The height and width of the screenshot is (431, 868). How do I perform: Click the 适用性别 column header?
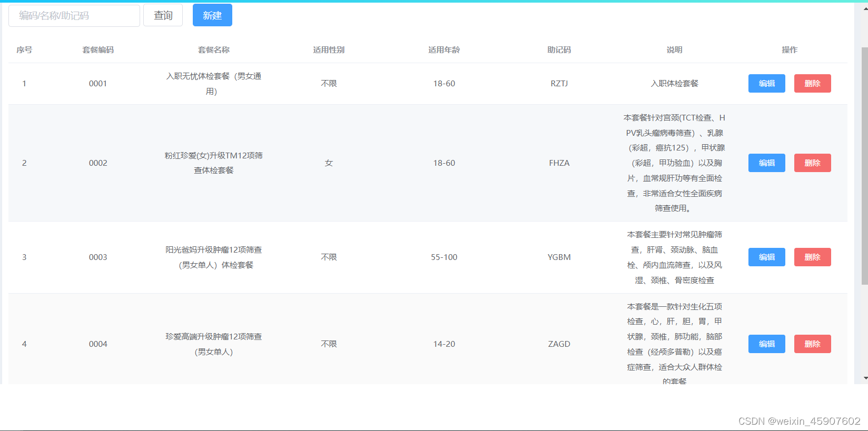329,50
